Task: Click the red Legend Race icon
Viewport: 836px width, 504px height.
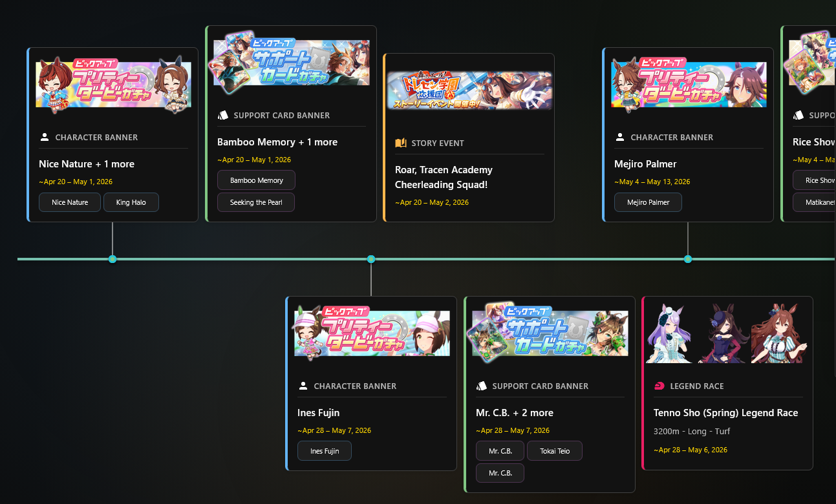Action: click(659, 386)
